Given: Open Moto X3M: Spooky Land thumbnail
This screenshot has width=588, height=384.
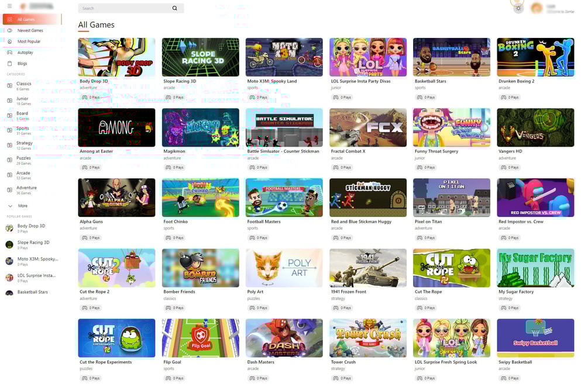Looking at the screenshot, I should 284,57.
